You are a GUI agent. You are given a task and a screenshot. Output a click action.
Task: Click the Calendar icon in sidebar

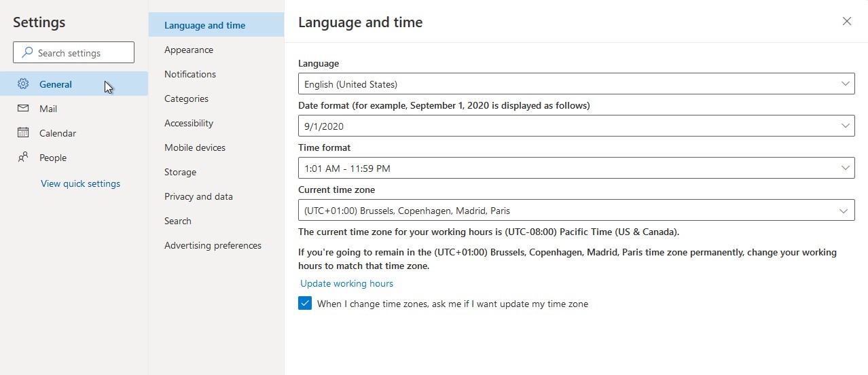tap(23, 133)
